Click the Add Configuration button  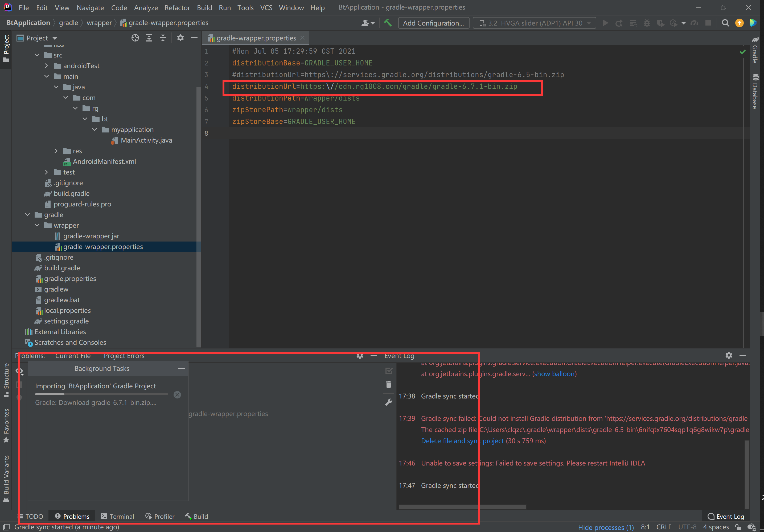tap(434, 23)
